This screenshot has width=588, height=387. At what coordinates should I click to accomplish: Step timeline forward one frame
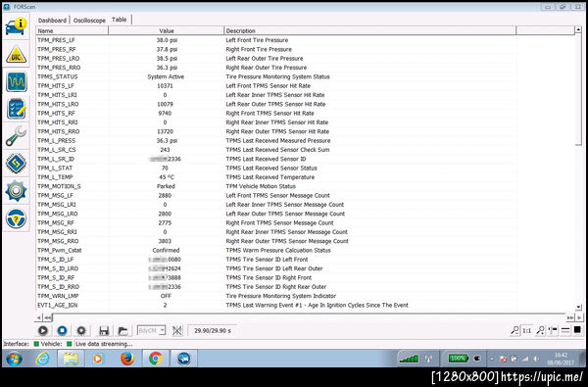(579, 318)
